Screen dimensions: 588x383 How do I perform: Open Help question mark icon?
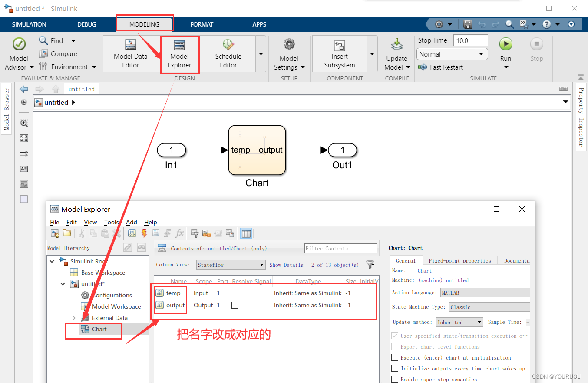click(547, 24)
